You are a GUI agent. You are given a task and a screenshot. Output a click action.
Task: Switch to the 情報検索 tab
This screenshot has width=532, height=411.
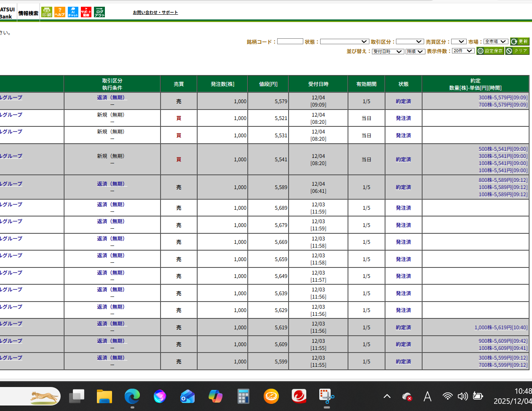28,13
